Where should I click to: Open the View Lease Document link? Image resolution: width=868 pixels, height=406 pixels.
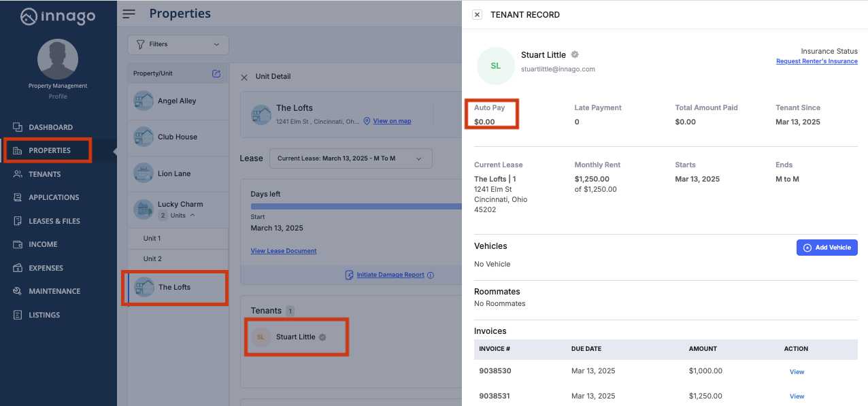(x=284, y=251)
